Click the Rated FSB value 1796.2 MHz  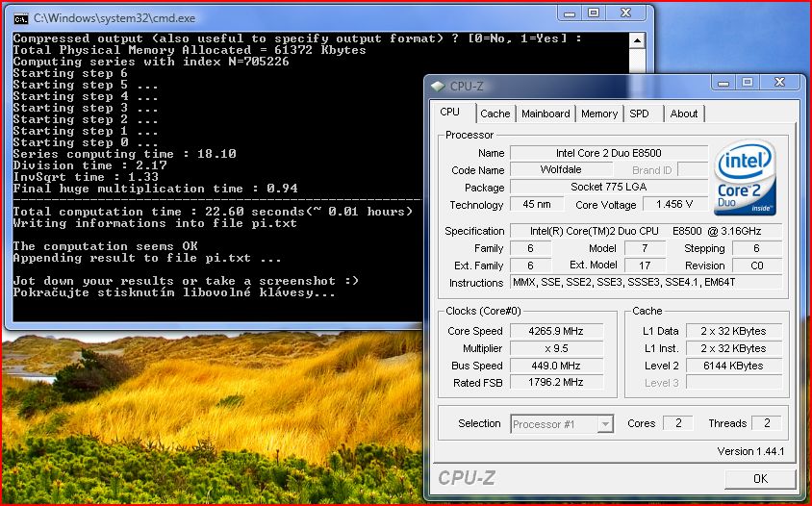[556, 382]
